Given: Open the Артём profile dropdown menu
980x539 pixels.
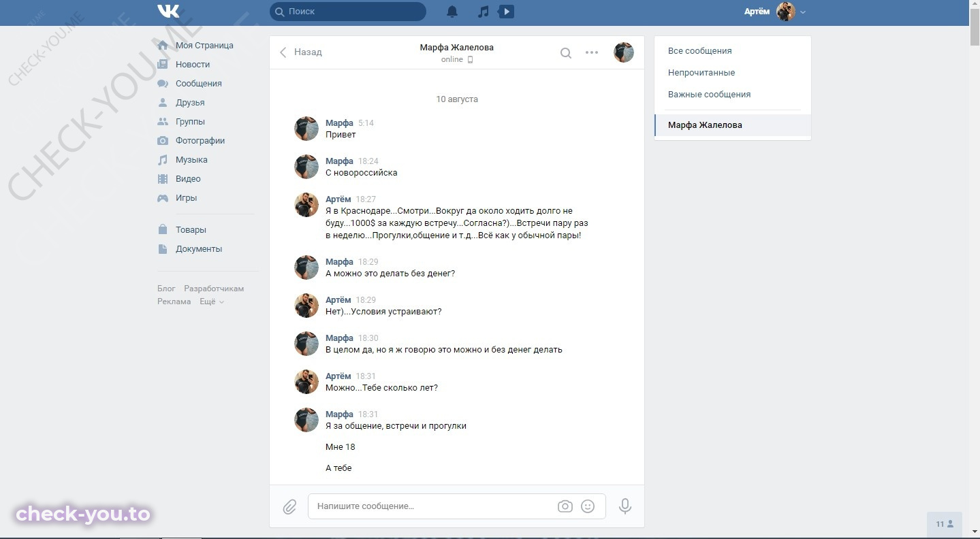Looking at the screenshot, I should (x=775, y=12).
